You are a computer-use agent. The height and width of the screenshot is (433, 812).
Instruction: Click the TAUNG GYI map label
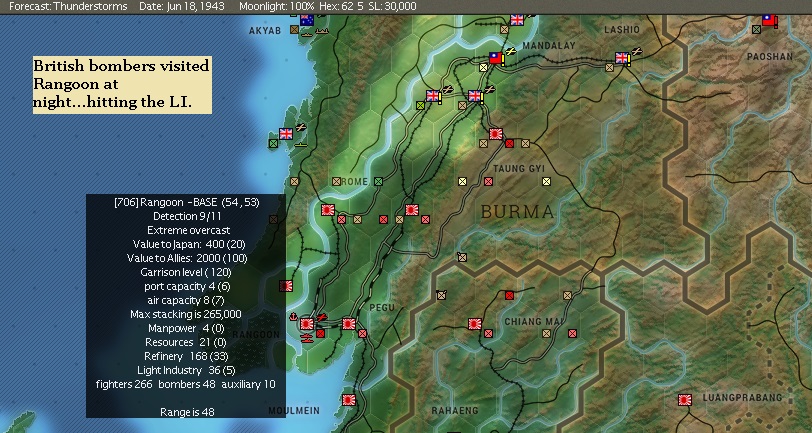(x=519, y=168)
